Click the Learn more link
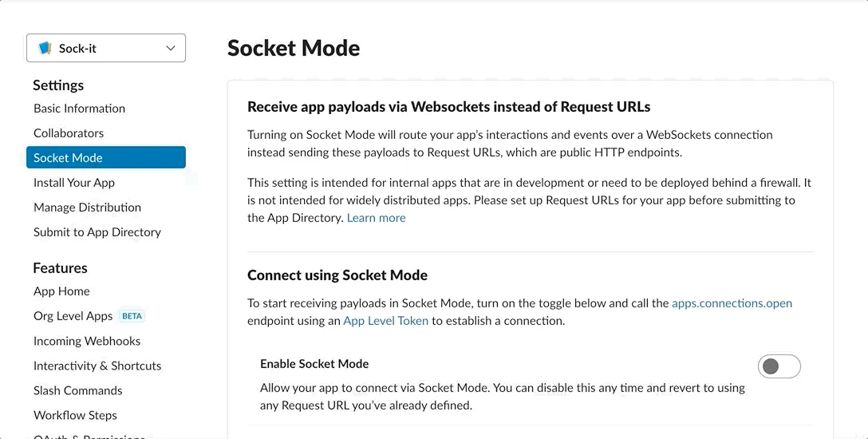868x439 pixels. point(376,218)
